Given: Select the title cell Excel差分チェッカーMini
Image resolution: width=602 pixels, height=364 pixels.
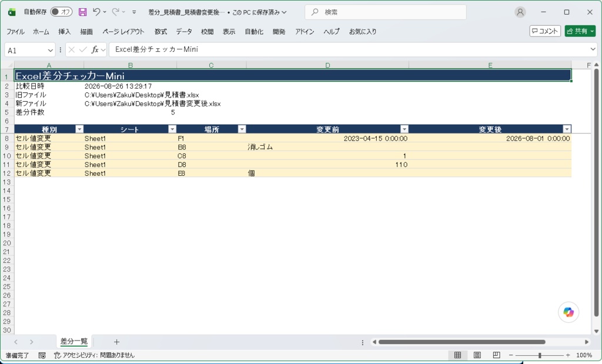Looking at the screenshot, I should point(293,75).
